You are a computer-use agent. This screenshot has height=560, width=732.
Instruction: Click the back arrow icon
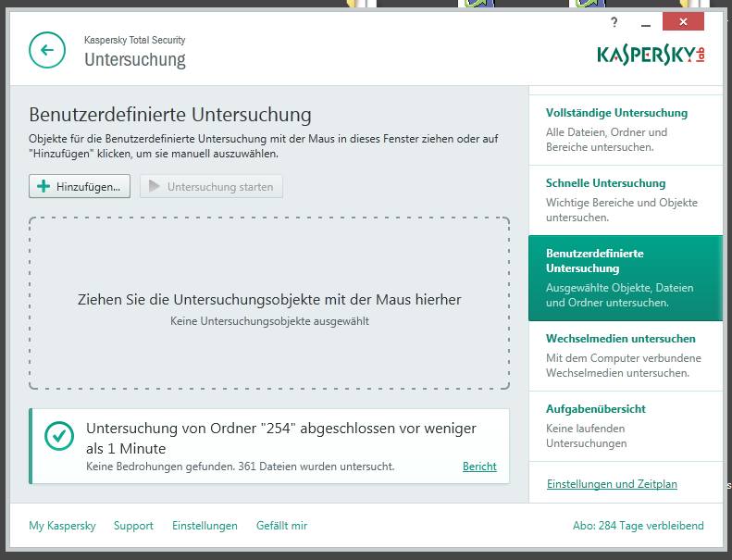pos(47,50)
